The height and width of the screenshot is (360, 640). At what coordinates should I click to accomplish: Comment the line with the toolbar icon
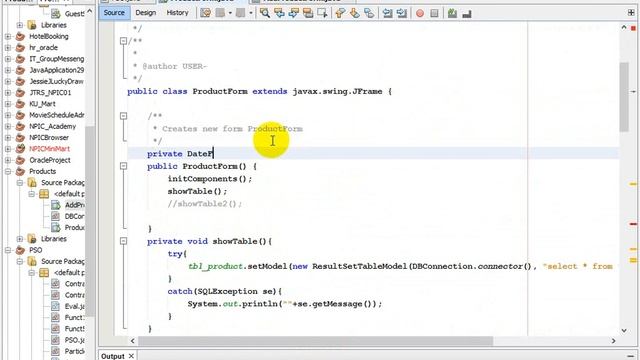click(x=452, y=13)
